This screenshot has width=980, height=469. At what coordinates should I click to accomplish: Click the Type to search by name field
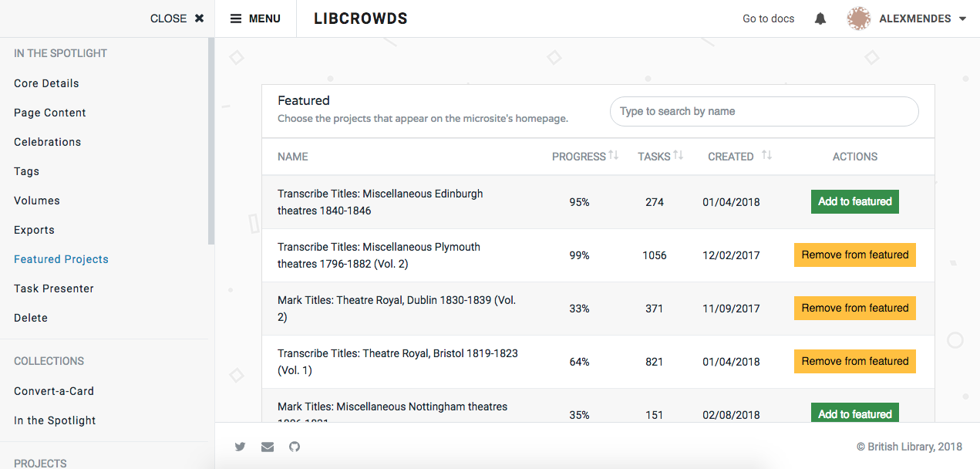(764, 111)
